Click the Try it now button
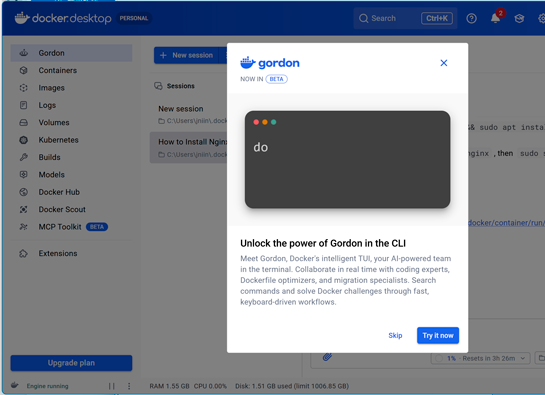 (x=438, y=336)
